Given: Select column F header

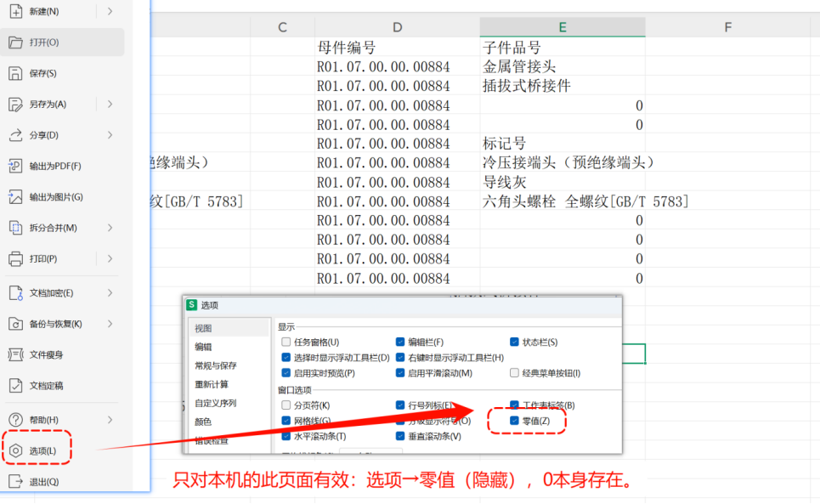Looking at the screenshot, I should click(x=727, y=27).
